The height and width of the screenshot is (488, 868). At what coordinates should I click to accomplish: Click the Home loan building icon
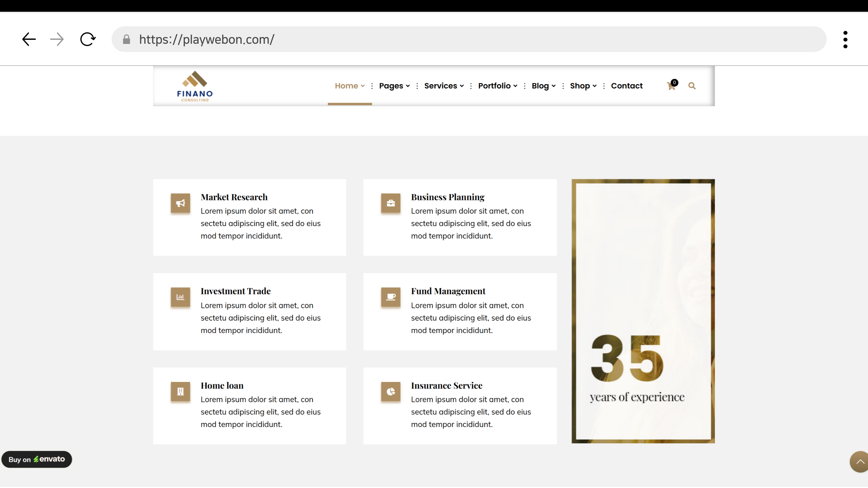180,391
